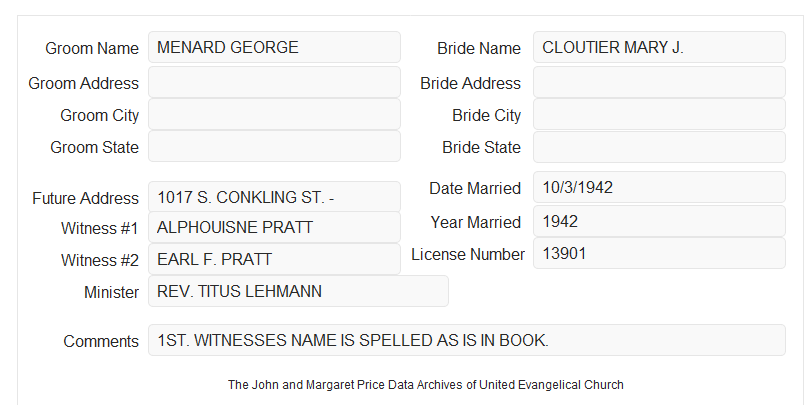Click the Groom Name field showing MENARD GEORGE
The height and width of the screenshot is (405, 805).
pyautogui.click(x=274, y=47)
